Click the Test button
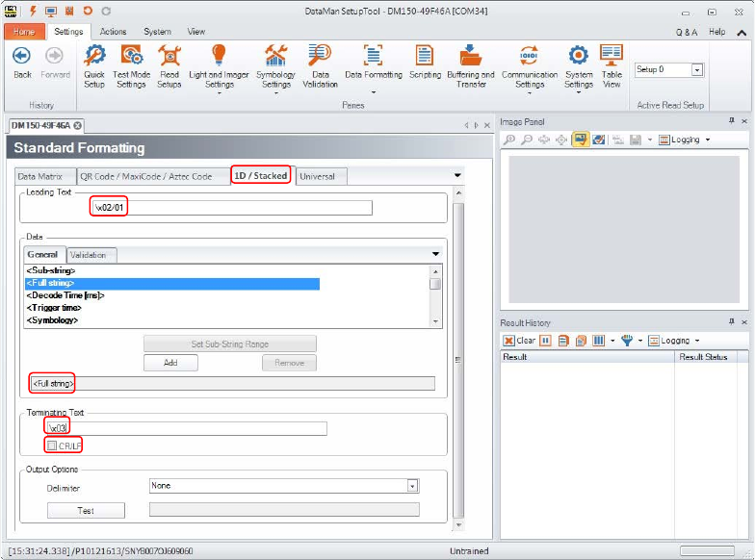The image size is (755, 560). (86, 510)
